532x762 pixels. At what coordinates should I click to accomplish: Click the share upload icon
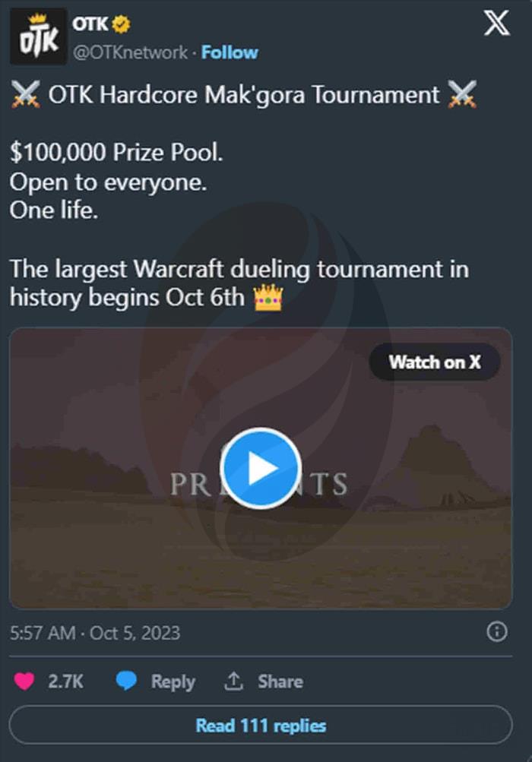tap(233, 681)
